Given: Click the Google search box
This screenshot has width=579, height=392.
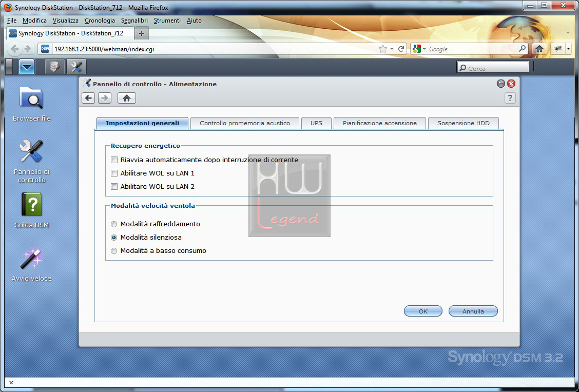Looking at the screenshot, I should [x=473, y=49].
